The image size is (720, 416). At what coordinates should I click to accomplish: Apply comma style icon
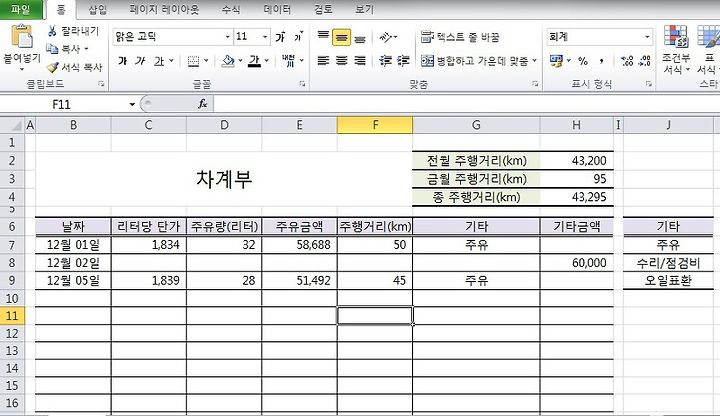[x=602, y=61]
